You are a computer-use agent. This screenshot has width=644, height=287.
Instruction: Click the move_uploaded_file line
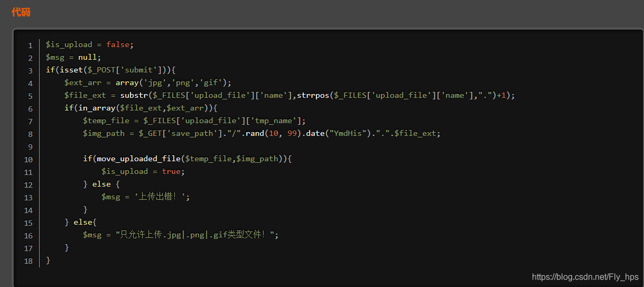[187, 159]
